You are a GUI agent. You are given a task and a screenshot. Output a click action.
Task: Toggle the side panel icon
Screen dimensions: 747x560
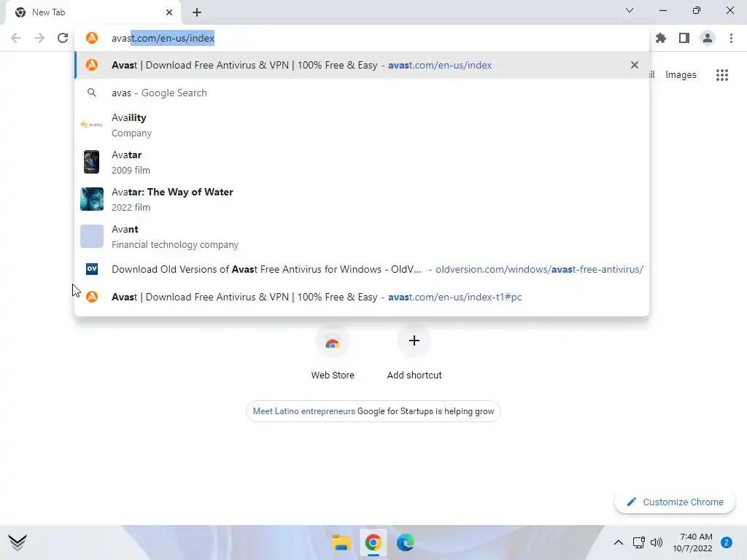click(x=684, y=38)
